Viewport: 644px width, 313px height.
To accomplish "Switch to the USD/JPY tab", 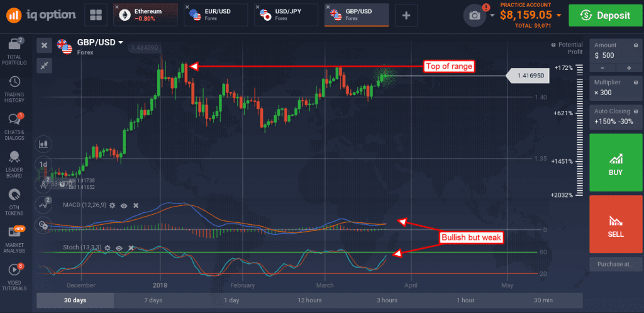I will tap(286, 15).
